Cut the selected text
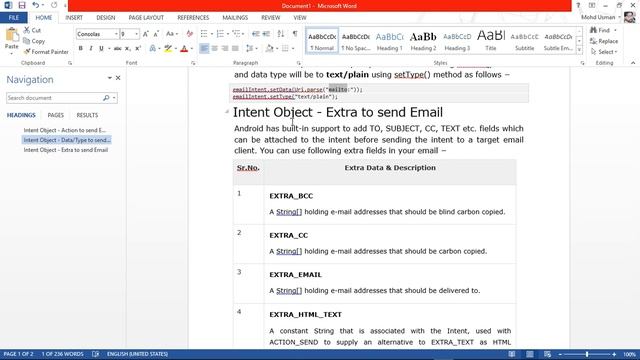This screenshot has height=360, width=640. click(x=32, y=30)
